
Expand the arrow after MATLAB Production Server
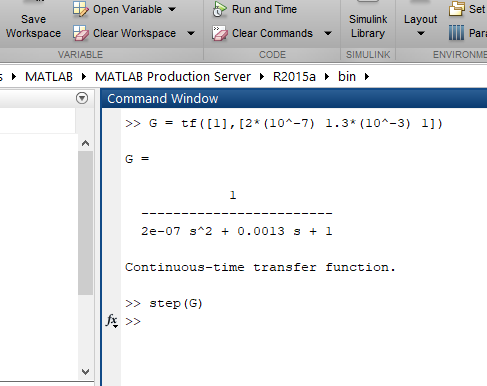tap(262, 77)
